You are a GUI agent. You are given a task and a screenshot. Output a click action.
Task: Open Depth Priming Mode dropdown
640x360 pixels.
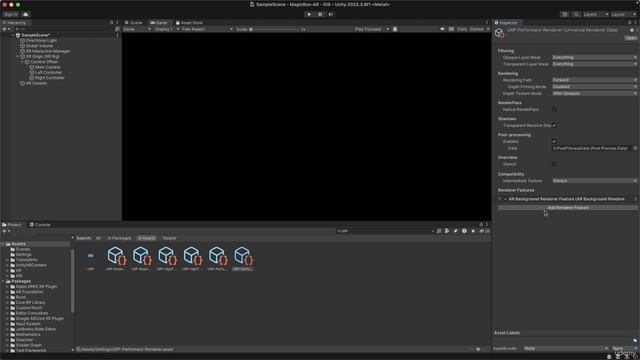pyautogui.click(x=594, y=87)
